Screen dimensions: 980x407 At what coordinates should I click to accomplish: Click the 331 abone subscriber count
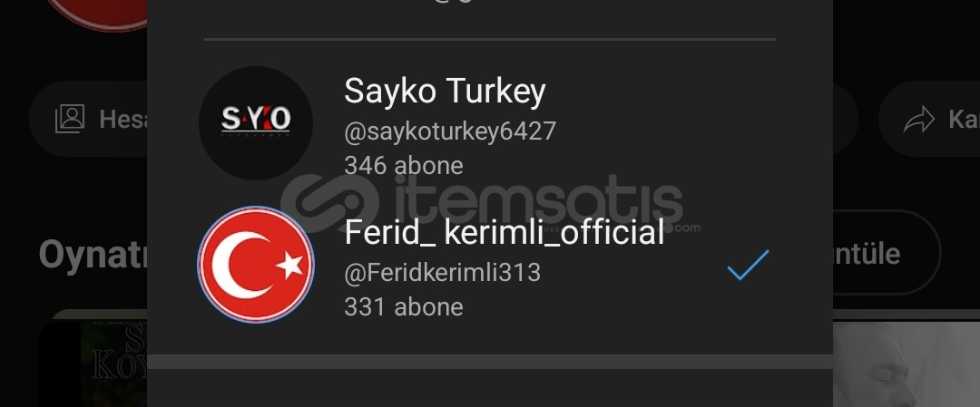(403, 307)
